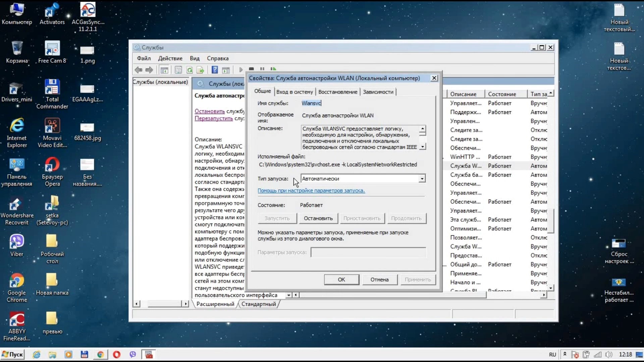Click the blue Help toolbar icon
644x362 pixels.
click(x=215, y=70)
